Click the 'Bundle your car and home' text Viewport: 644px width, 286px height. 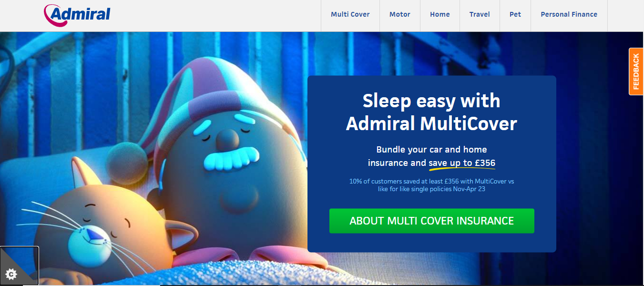coord(431,150)
